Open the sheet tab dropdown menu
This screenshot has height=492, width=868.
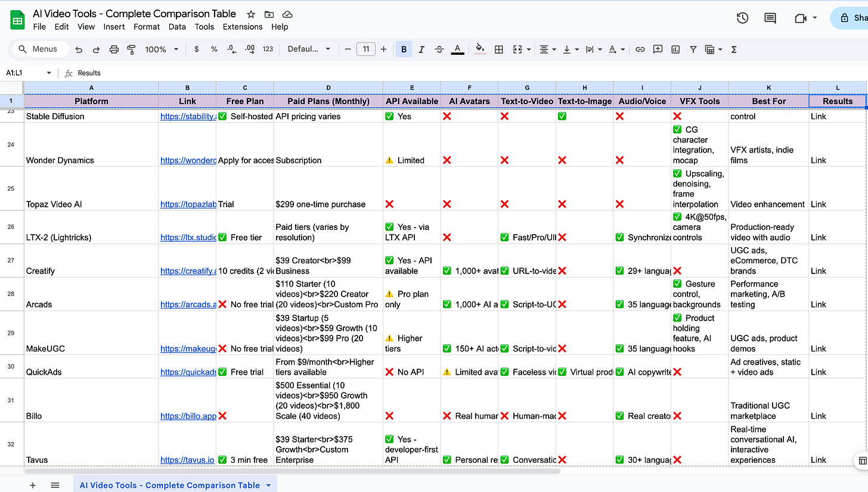click(x=269, y=485)
